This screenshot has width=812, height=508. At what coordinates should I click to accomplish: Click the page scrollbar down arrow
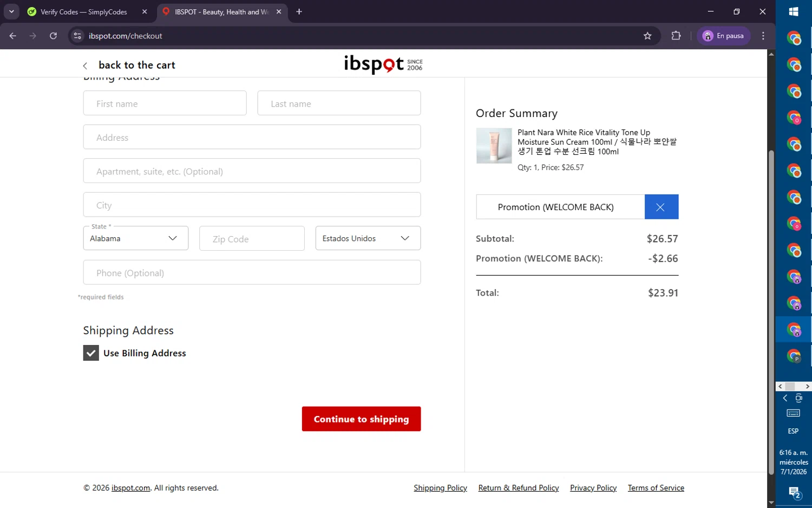click(x=771, y=503)
